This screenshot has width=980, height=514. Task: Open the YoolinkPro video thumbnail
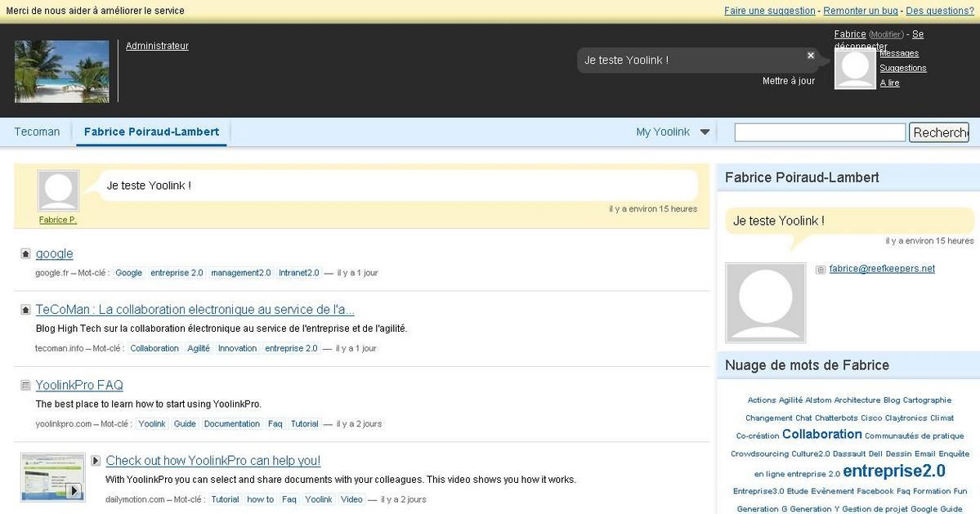52,478
